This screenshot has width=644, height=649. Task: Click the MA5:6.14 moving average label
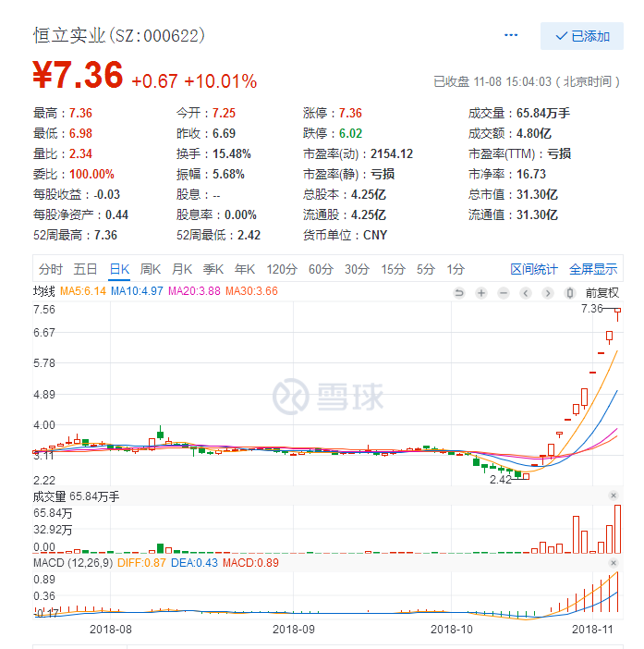coord(83,291)
